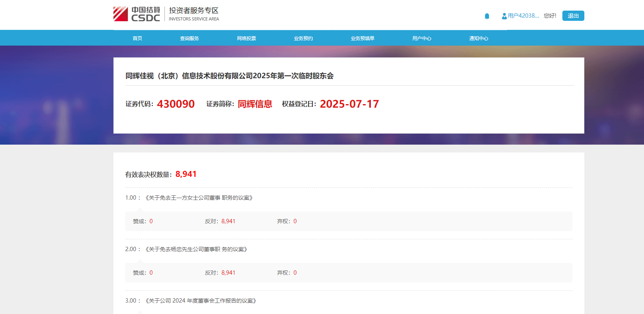This screenshot has height=314, width=644.
Task: Click proposal 3.00 about 2024 年度董事会工作报告
Action: tap(201, 301)
